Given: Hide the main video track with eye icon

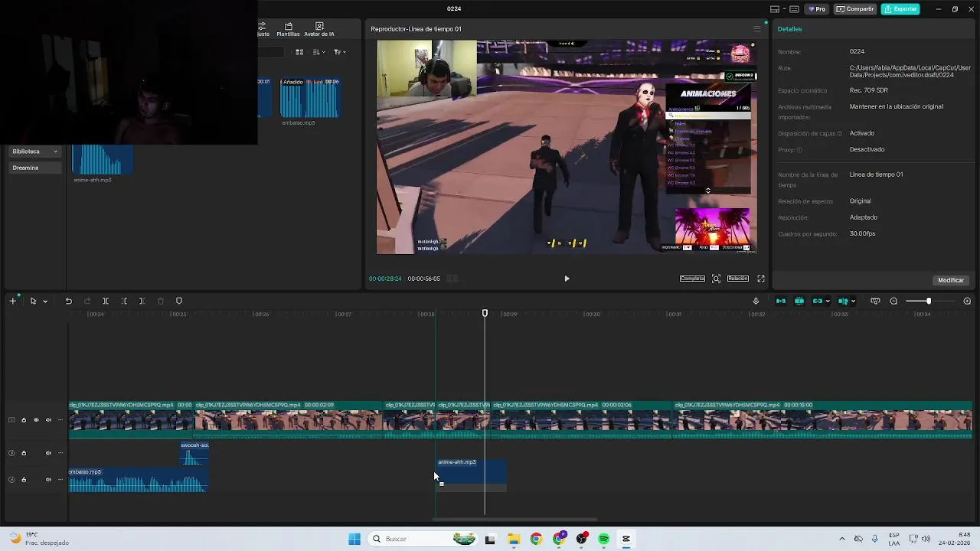Looking at the screenshot, I should 36,420.
